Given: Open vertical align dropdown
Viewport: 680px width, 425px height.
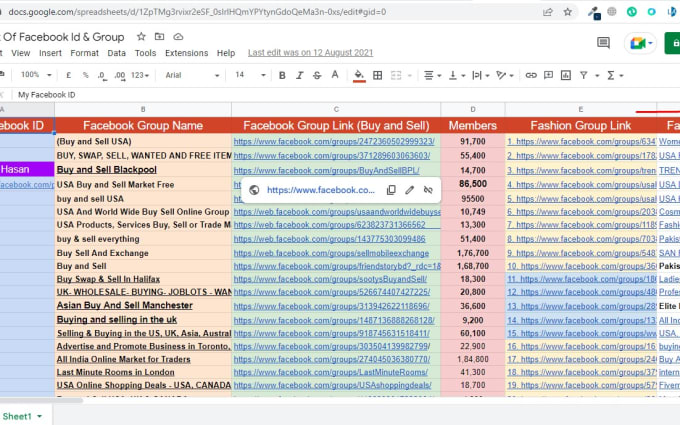Looking at the screenshot, I should pyautogui.click(x=457, y=75).
